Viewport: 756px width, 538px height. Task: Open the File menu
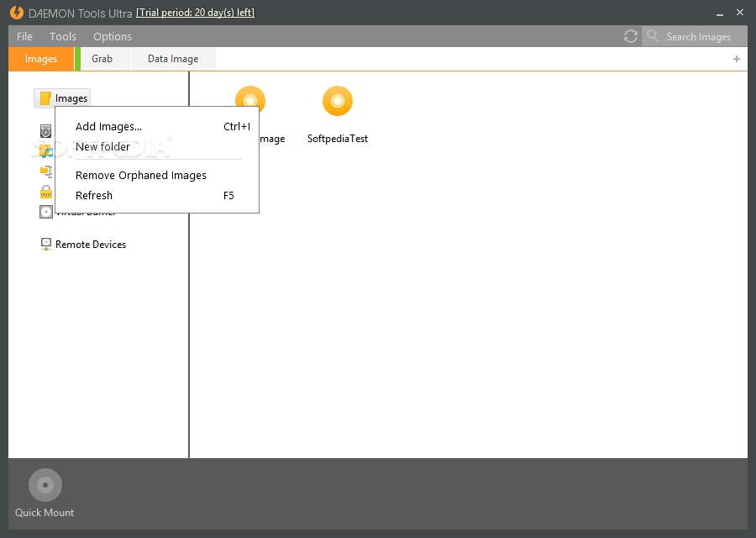tap(24, 37)
